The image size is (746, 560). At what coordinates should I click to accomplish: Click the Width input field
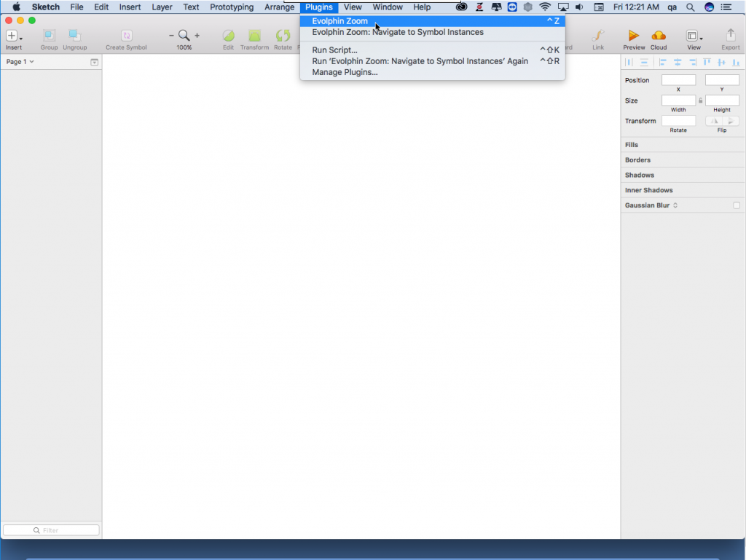[678, 100]
